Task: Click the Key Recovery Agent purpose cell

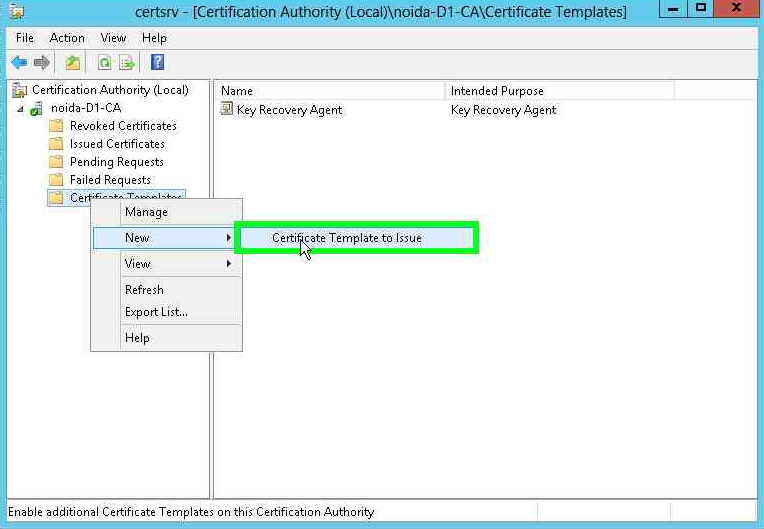Action: (x=503, y=110)
